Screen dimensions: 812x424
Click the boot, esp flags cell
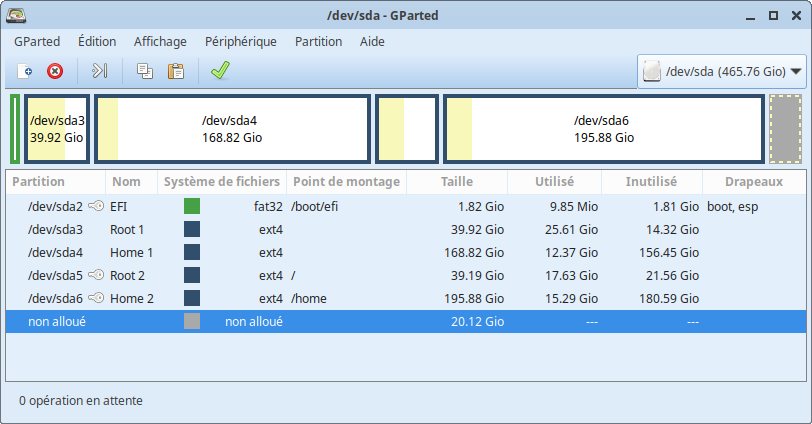pos(732,207)
